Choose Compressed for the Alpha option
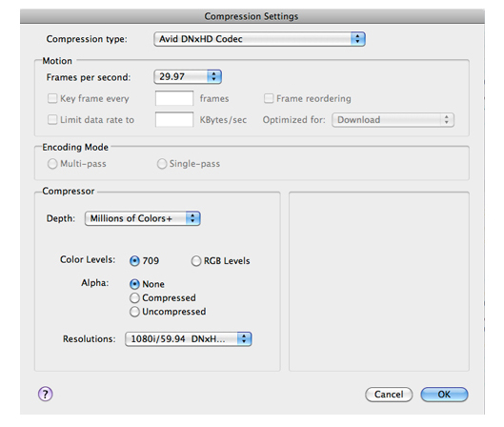Screen dimensions: 504x427 tap(134, 298)
